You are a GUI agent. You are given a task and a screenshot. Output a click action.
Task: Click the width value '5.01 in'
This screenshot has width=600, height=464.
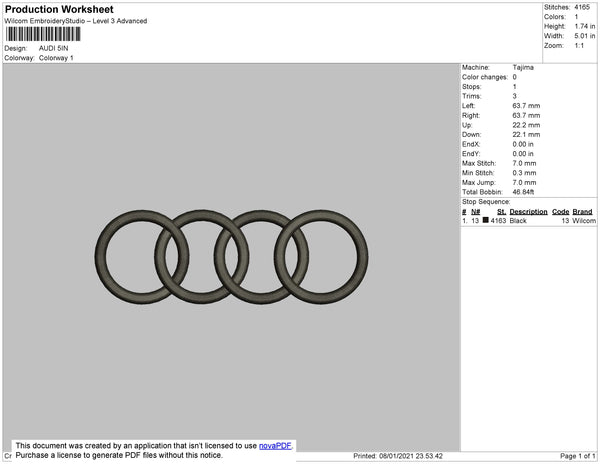coord(585,36)
